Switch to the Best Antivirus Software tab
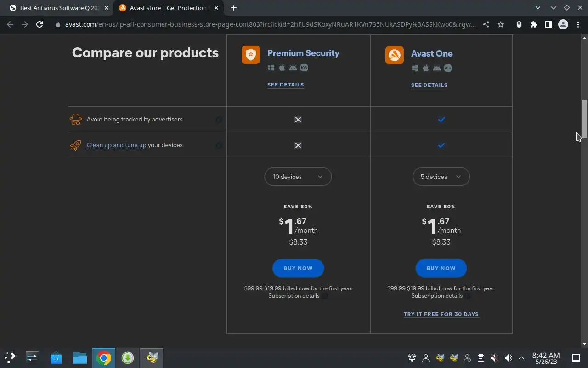Screen dimensions: 588x368 pyautogui.click(x=58, y=8)
